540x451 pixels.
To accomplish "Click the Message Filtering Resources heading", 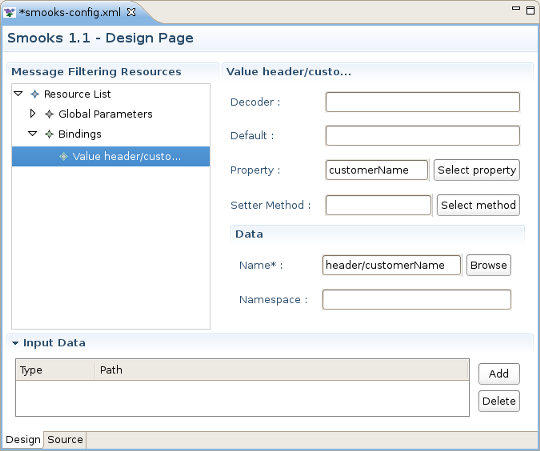I will [96, 72].
